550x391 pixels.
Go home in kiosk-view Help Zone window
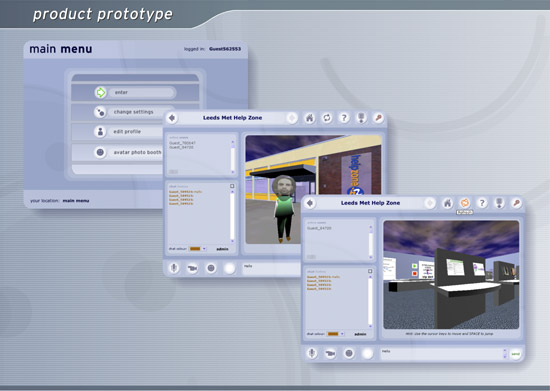click(447, 203)
